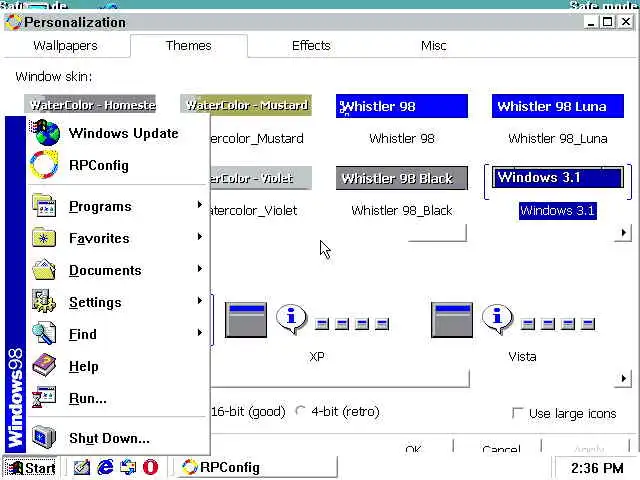Open the Programs submenu icon
640x480 pixels.
point(44,205)
